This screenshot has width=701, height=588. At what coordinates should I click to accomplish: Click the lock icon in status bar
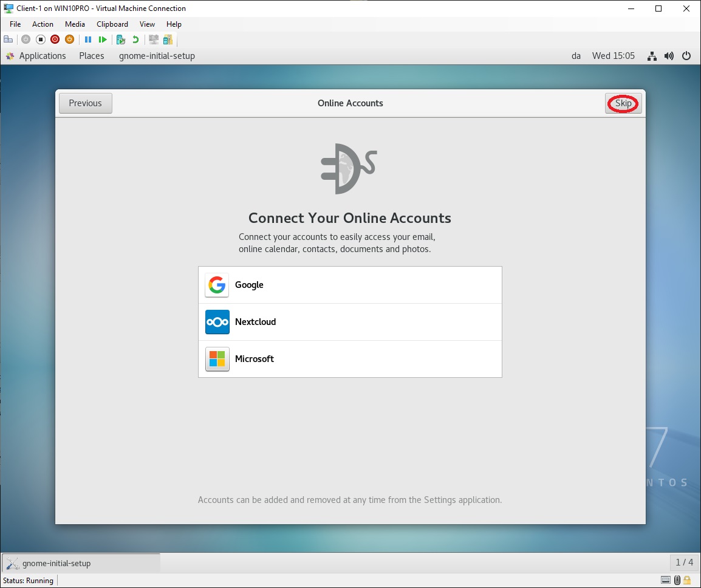[x=687, y=580]
